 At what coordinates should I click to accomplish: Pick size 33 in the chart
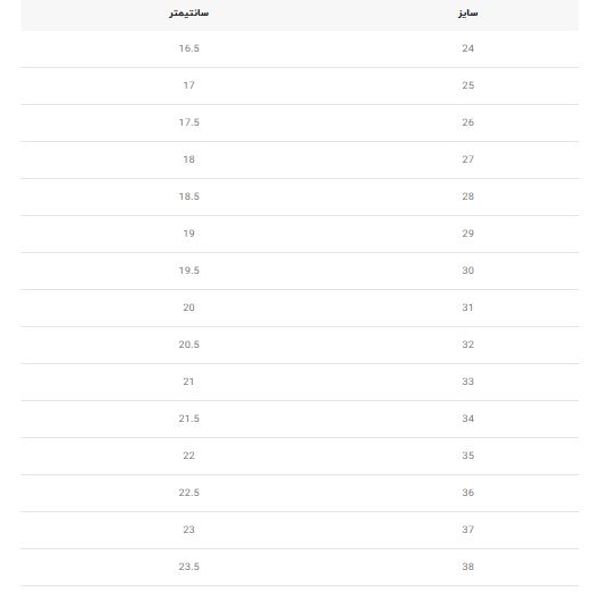pyautogui.click(x=468, y=382)
